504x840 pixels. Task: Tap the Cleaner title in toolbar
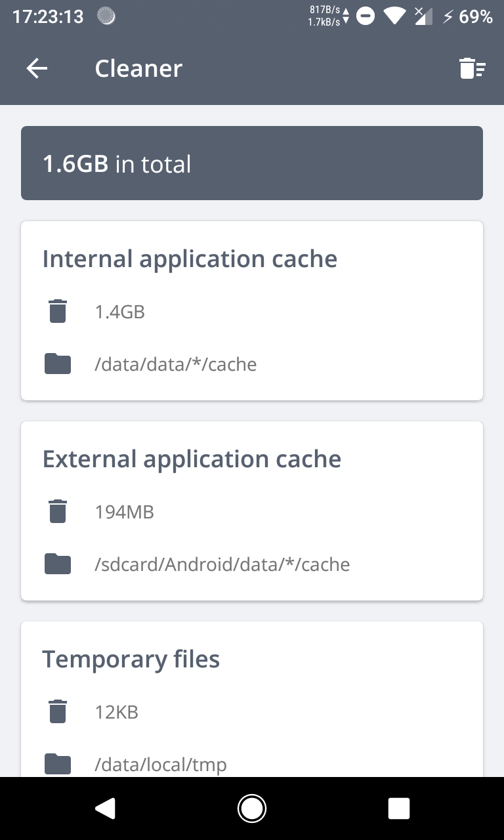138,68
